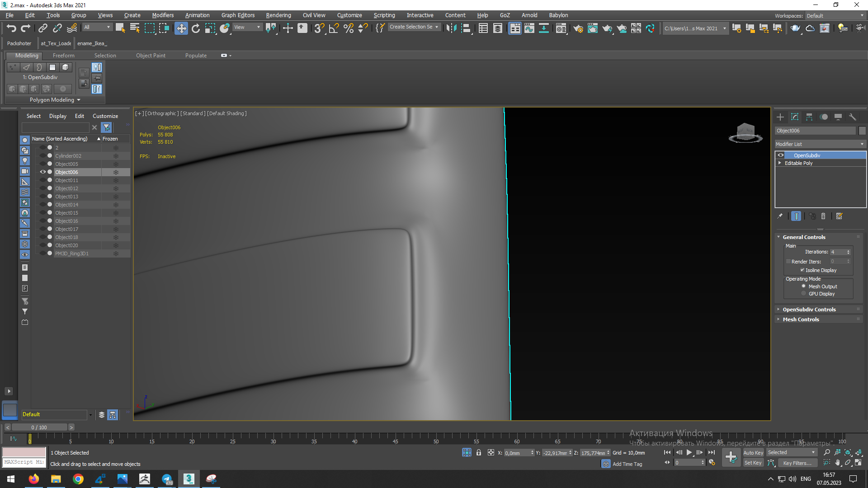Select the Move transform tool
The width and height of the screenshot is (868, 488).
point(181,28)
